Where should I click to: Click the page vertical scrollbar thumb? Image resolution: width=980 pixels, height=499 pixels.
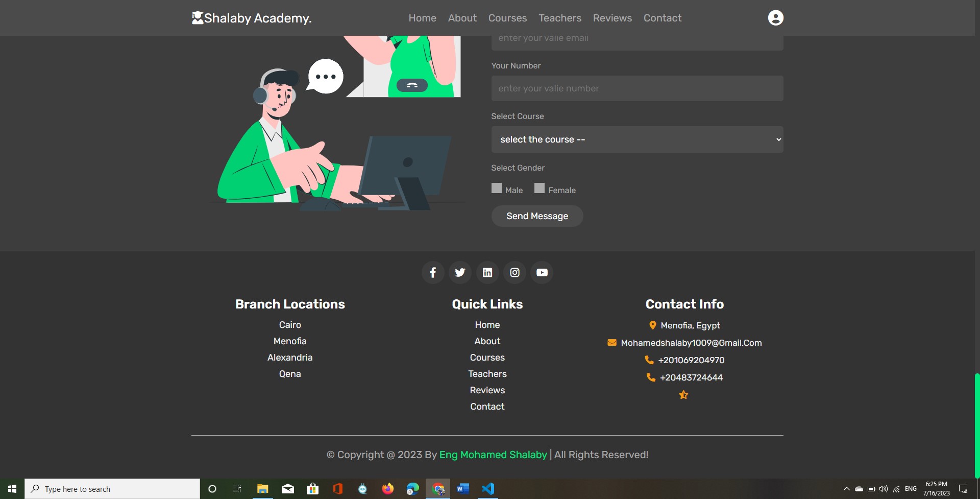(x=976, y=424)
